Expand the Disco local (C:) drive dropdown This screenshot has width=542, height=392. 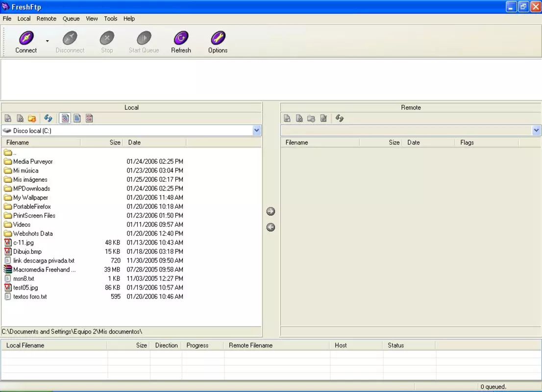(x=256, y=131)
